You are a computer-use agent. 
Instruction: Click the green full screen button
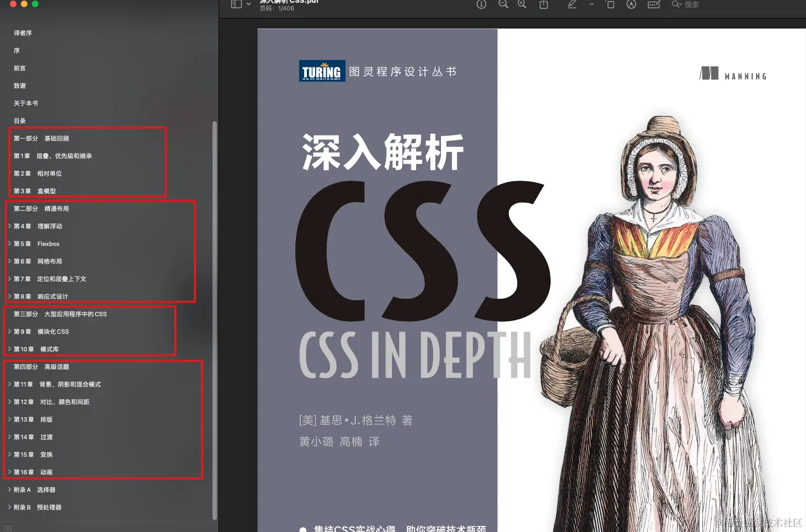(x=35, y=3)
